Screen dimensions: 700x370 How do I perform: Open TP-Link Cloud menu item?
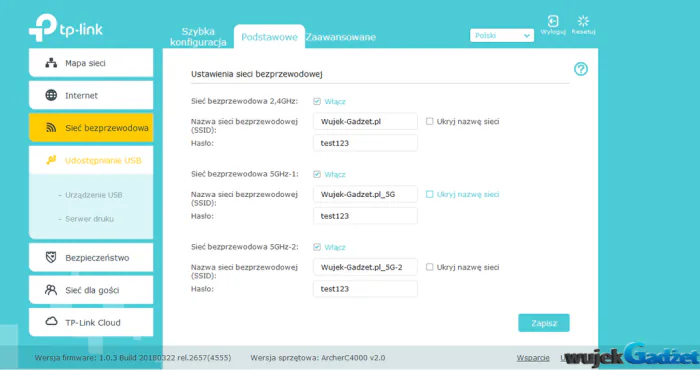[91, 322]
